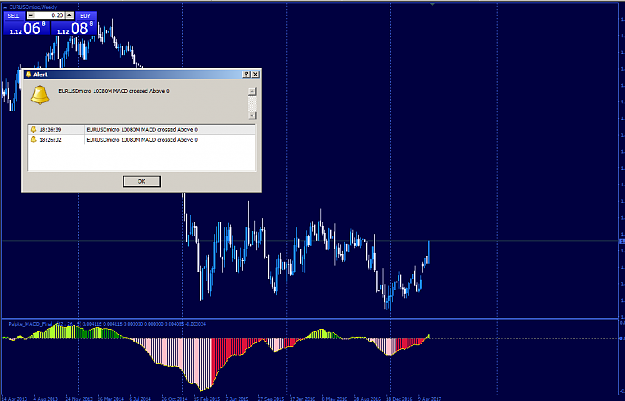Click the help question-mark button in Alert title bar
625x401 pixels.
click(x=247, y=74)
